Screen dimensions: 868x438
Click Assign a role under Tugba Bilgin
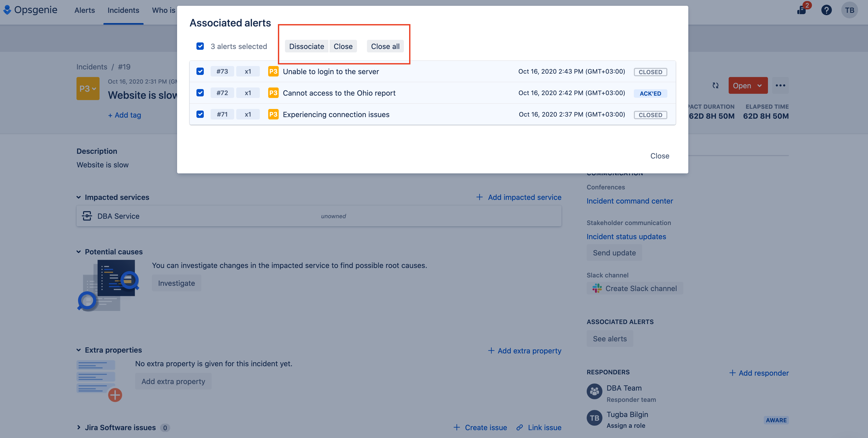tap(626, 425)
